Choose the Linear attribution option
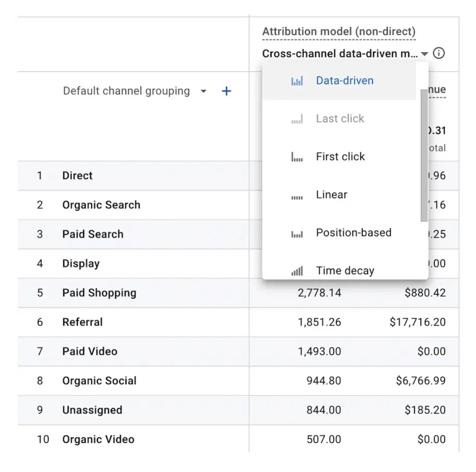 pos(332,194)
